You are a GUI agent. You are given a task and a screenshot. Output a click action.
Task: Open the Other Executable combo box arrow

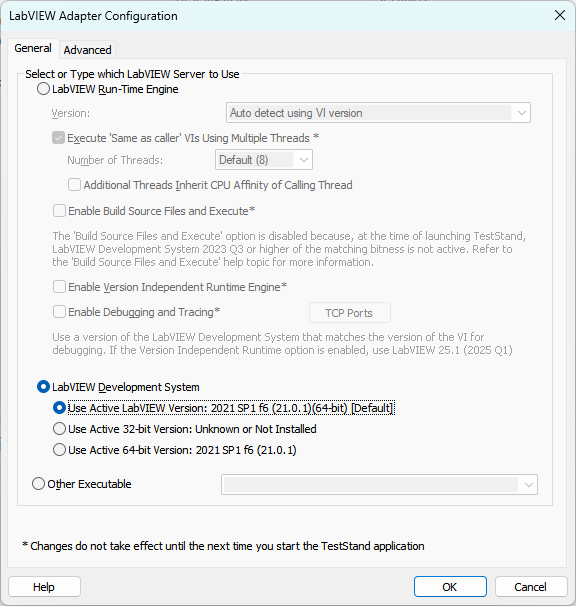(x=529, y=485)
